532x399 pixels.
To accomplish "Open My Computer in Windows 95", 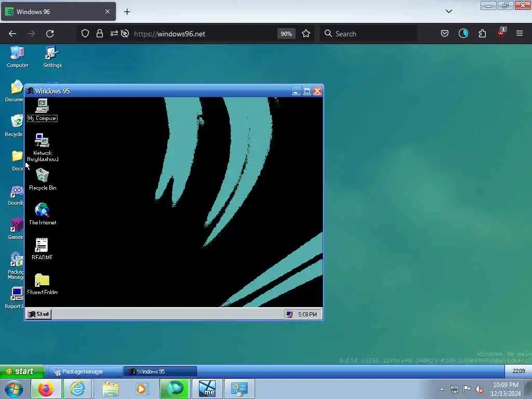I will (x=42, y=110).
